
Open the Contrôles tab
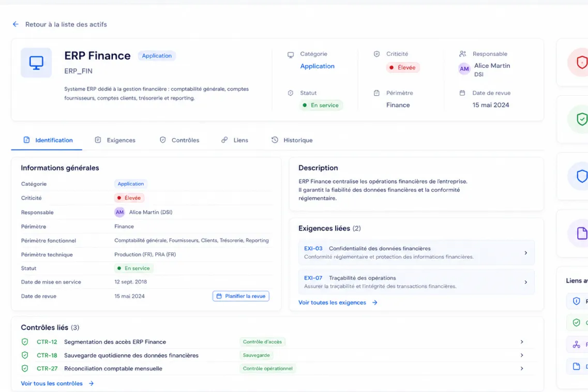[x=179, y=140]
